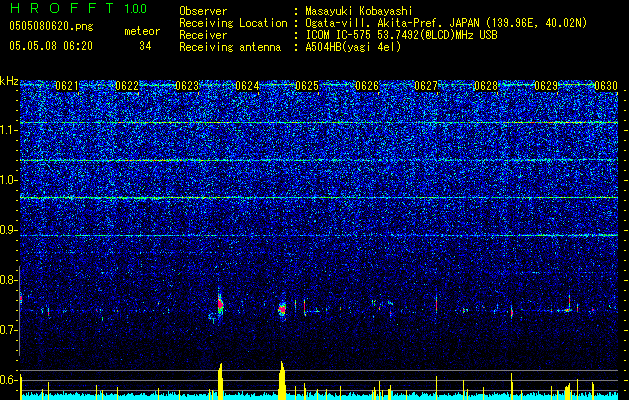Click the 1.1 kHz axis label
629x400 pixels.
(8, 130)
